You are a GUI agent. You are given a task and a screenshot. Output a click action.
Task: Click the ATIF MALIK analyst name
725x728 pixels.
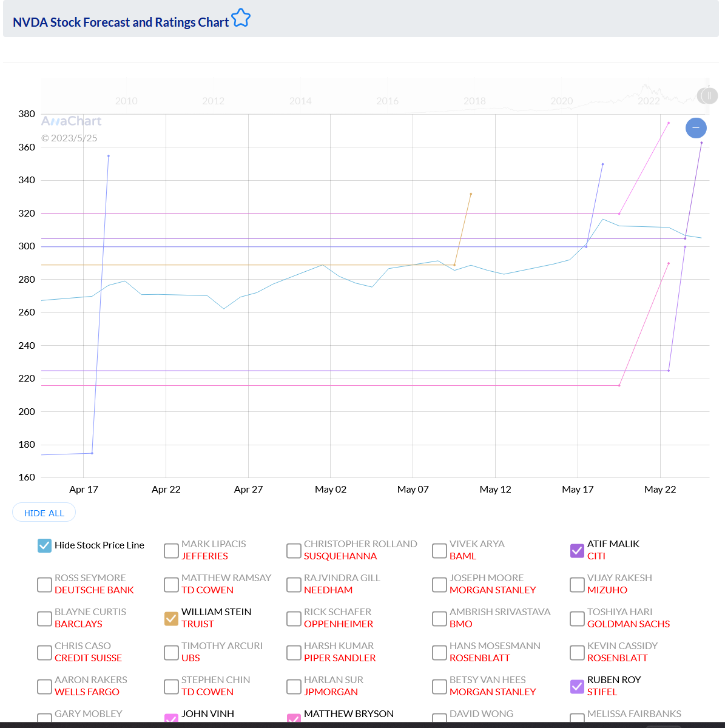pyautogui.click(x=613, y=544)
